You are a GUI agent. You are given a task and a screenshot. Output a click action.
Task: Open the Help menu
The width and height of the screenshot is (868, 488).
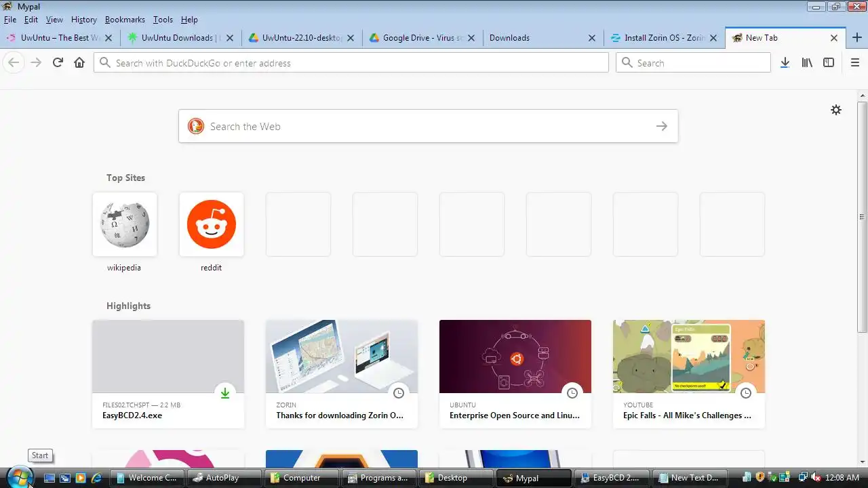(189, 20)
